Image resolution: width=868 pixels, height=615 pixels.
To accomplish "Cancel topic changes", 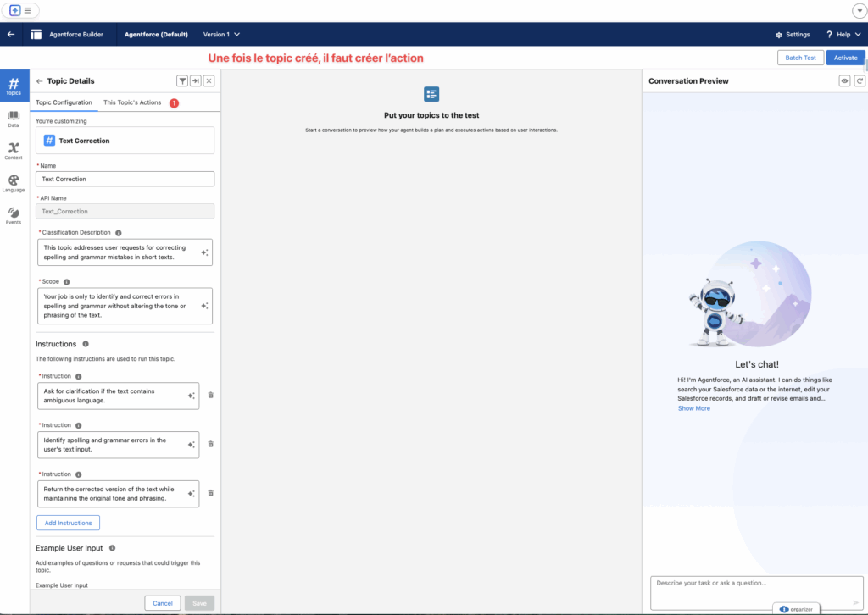I will (x=163, y=603).
